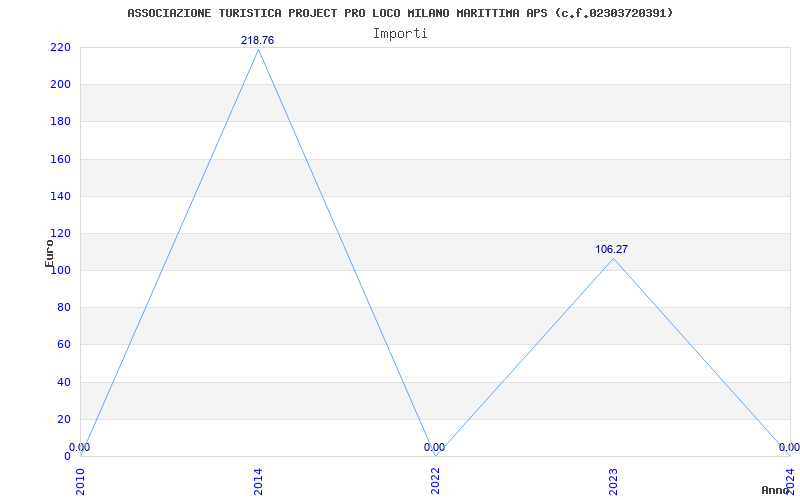
Task: Click the 'Anno' x-axis title
Action: pyautogui.click(x=776, y=490)
